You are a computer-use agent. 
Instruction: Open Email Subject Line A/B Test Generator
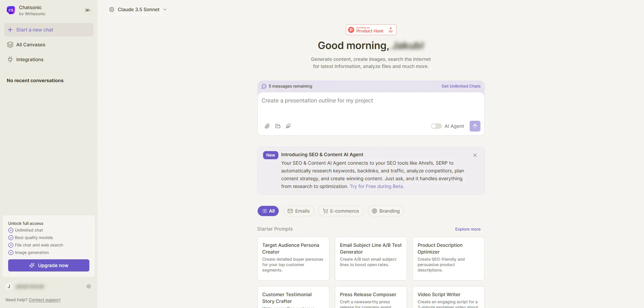coord(371,259)
